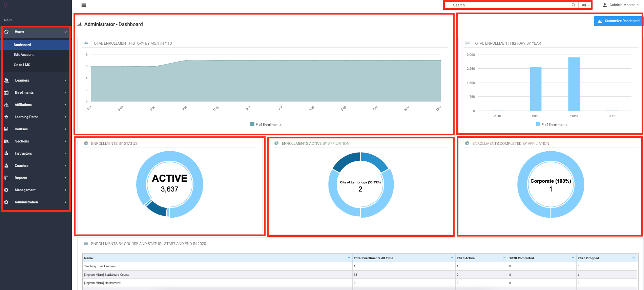Click the Courses book icon
The image size is (644, 290).
point(6,129)
